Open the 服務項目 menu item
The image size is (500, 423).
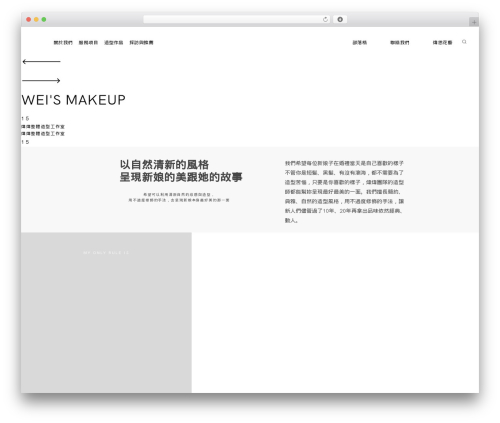[x=88, y=42]
